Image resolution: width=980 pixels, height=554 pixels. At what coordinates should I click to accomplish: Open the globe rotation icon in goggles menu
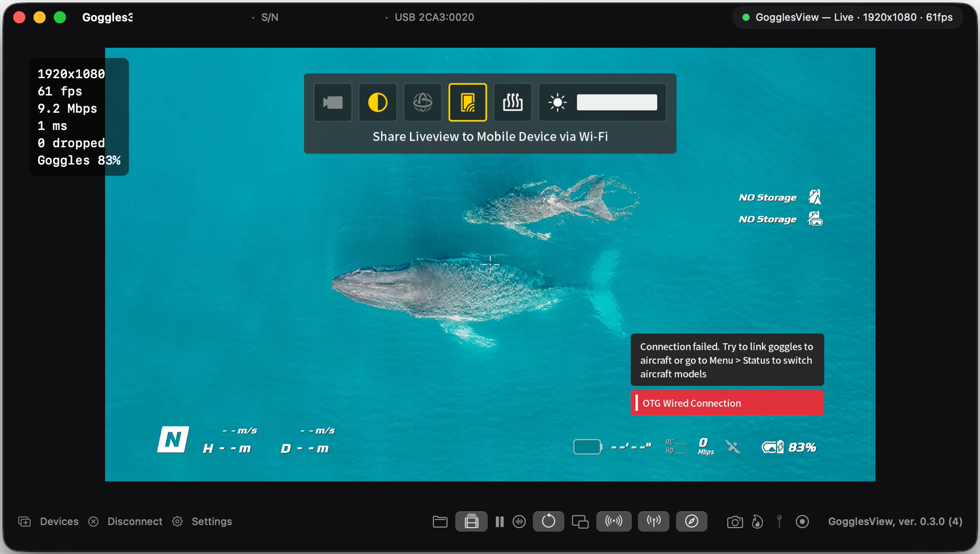423,103
